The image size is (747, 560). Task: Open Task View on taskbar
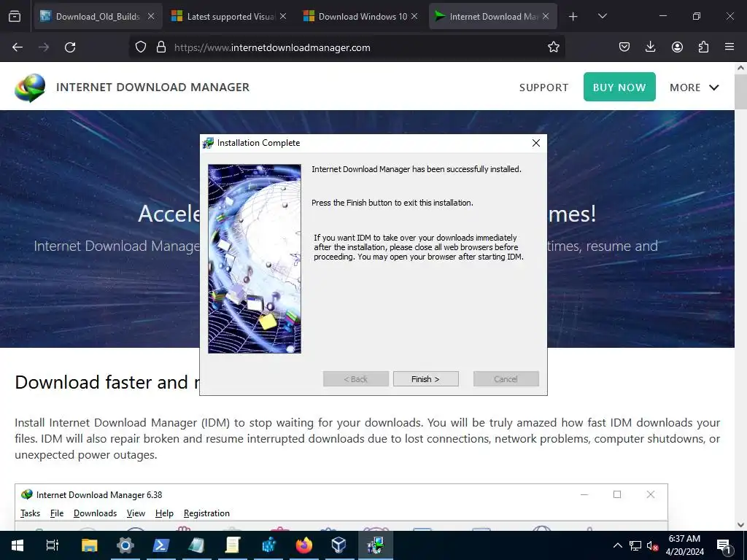[53, 545]
